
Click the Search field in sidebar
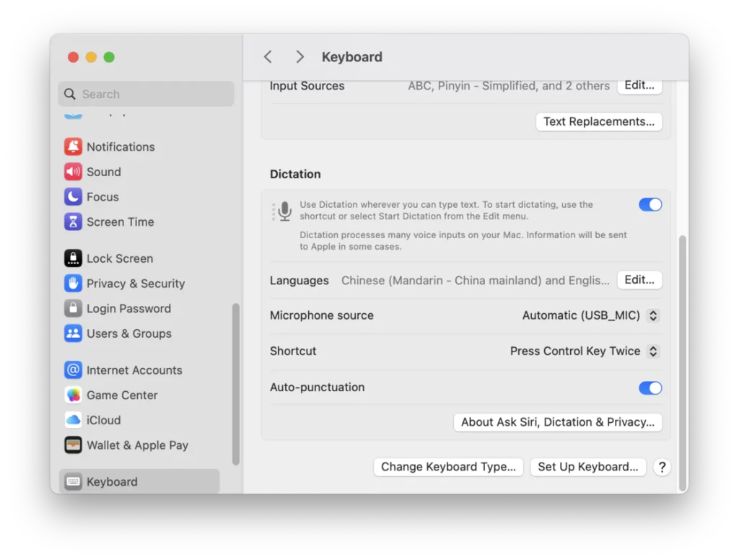[x=146, y=94]
